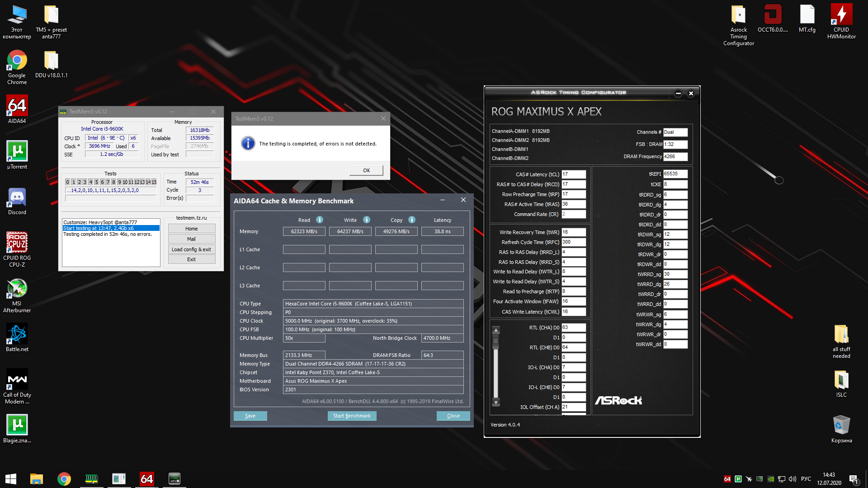The image size is (868, 488).
Task: Click the scroll down arrow in RTL list
Action: pos(496,402)
